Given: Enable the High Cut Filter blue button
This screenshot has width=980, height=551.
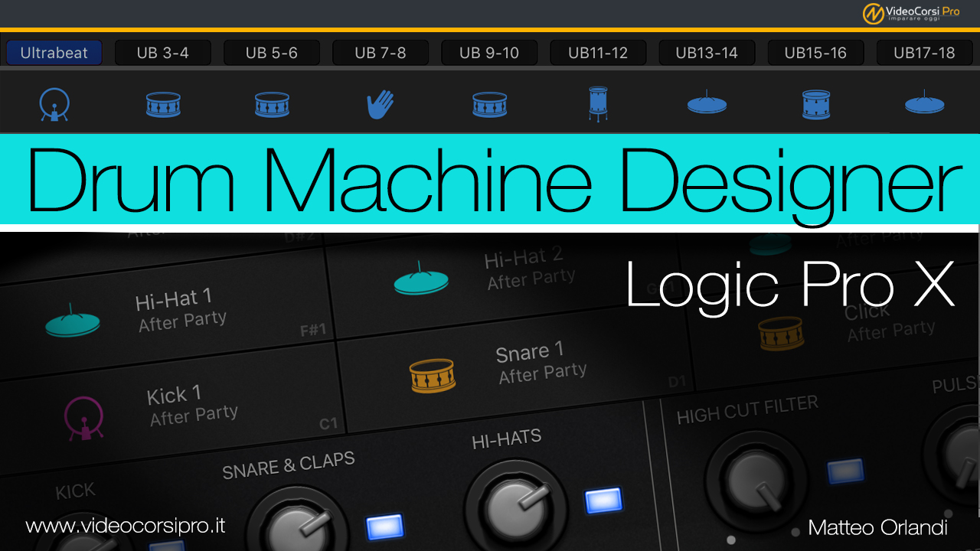Looking at the screenshot, I should tap(845, 471).
